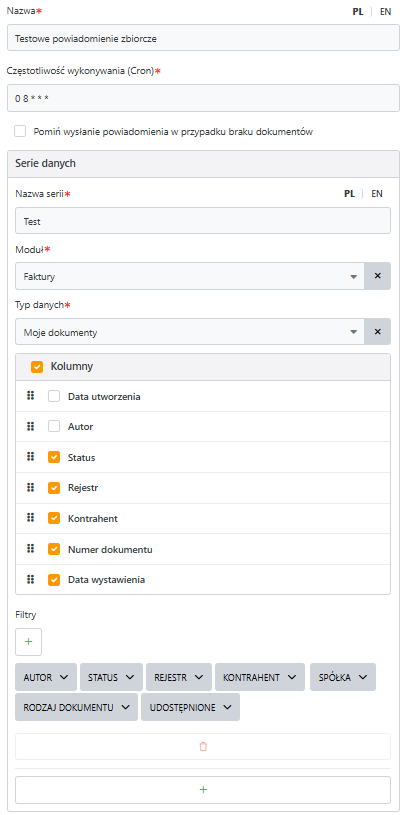Image resolution: width=402 pixels, height=815 pixels.
Task: Clear the Typ danych selection with X
Action: [378, 332]
